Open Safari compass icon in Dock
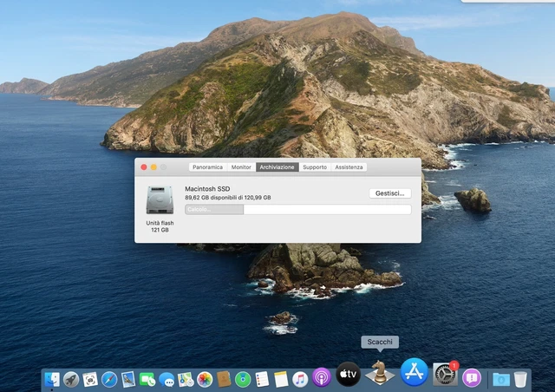This screenshot has width=555, height=392. [x=109, y=380]
